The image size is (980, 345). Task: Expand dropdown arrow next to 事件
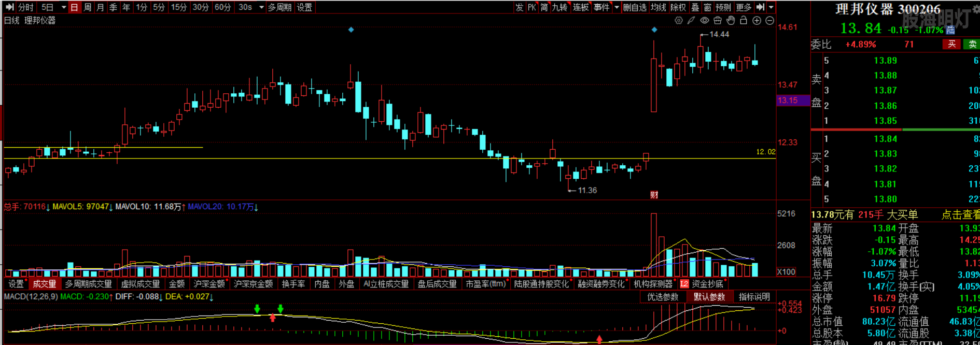tap(617, 7)
